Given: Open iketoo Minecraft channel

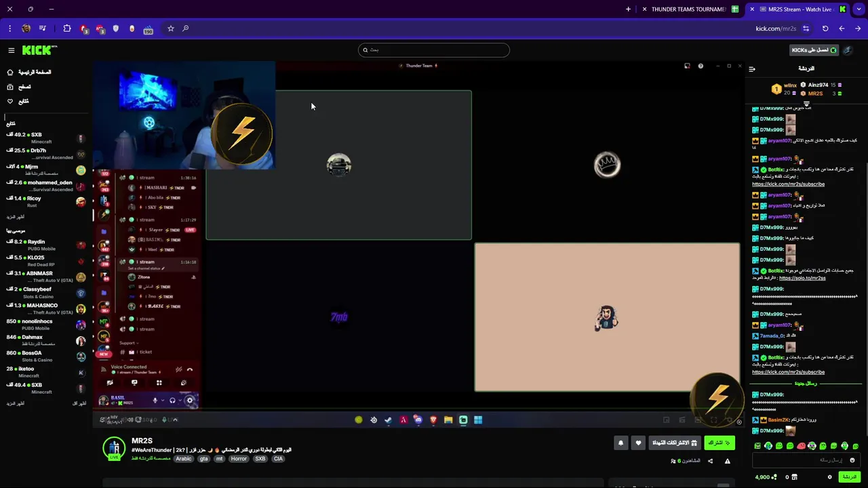Looking at the screenshot, I should (45, 372).
